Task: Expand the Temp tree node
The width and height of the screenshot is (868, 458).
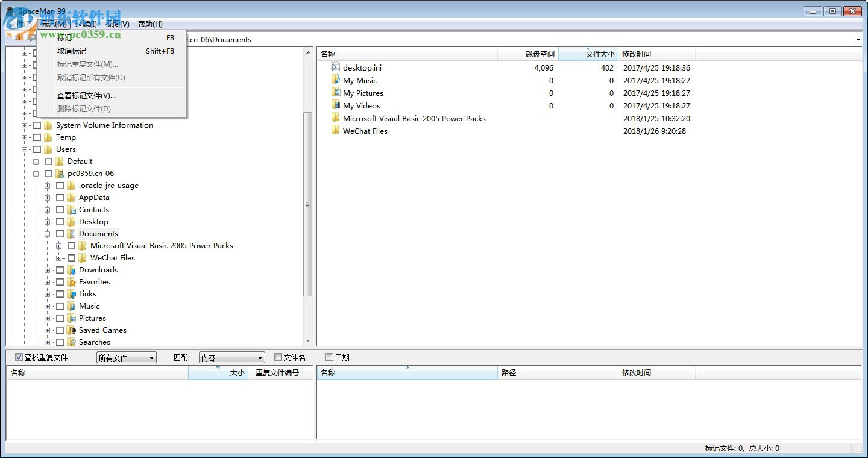Action: (25, 137)
